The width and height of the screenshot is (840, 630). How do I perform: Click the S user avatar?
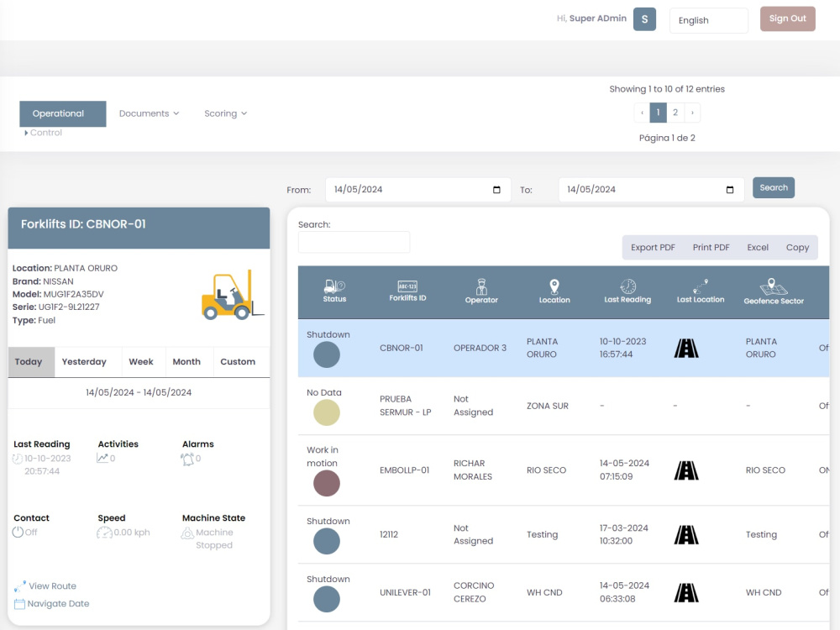point(644,19)
